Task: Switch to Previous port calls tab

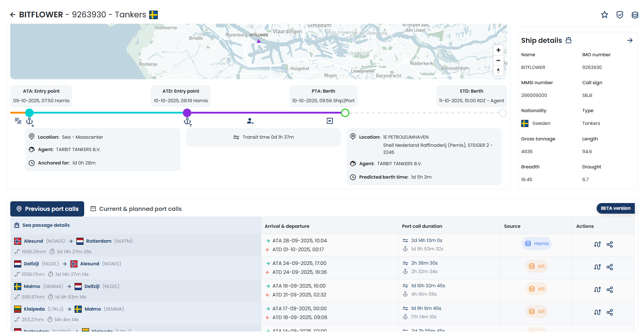Action: (47, 209)
